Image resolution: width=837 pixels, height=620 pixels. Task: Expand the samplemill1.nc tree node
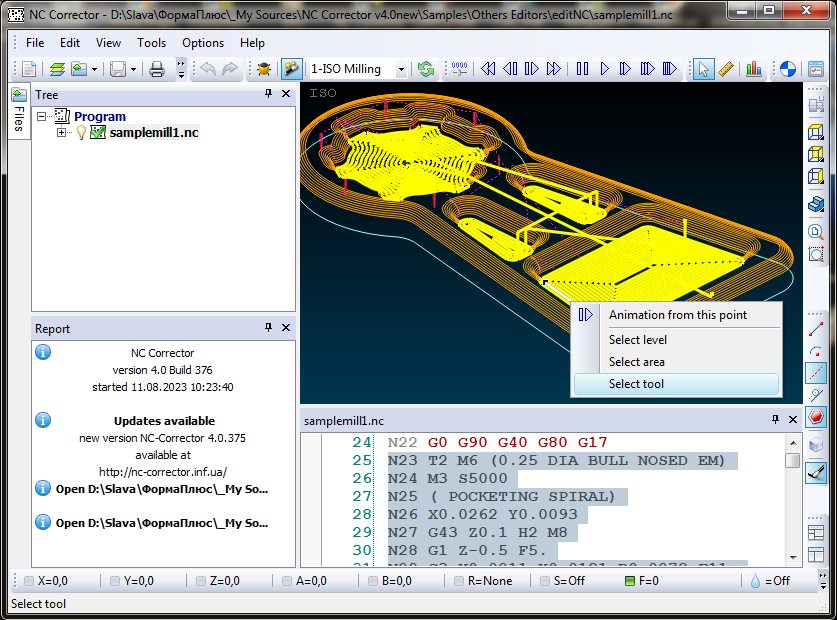click(x=62, y=133)
